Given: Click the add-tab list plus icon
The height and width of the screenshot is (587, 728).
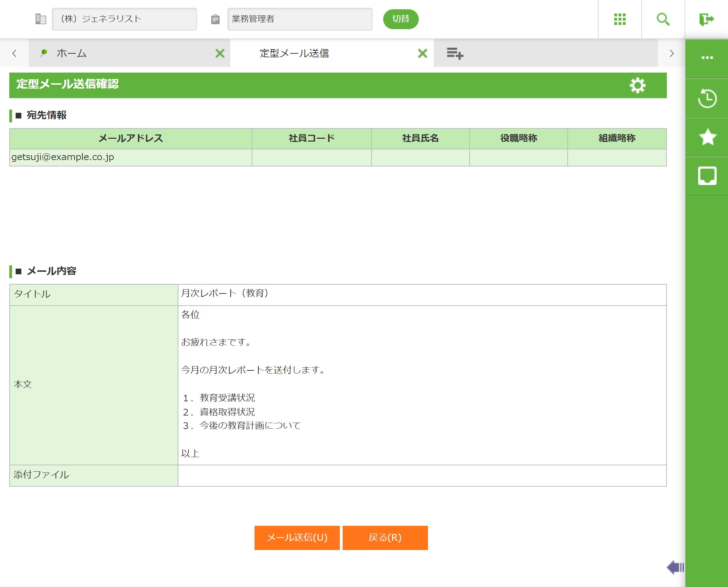Looking at the screenshot, I should pos(455,53).
